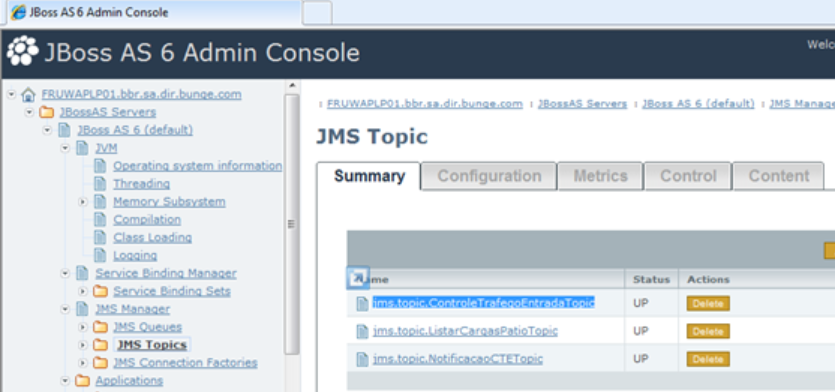Viewport: 835px width, 392px height.
Task: Collapse the Applications tree node
Action: (x=65, y=381)
